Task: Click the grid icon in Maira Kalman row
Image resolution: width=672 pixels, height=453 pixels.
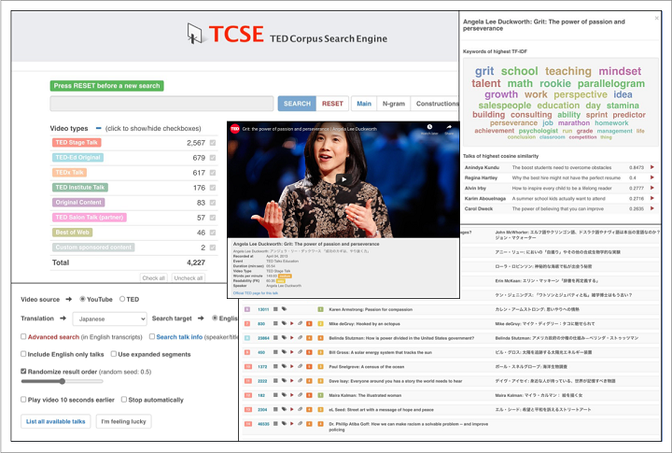Action: tap(276, 395)
